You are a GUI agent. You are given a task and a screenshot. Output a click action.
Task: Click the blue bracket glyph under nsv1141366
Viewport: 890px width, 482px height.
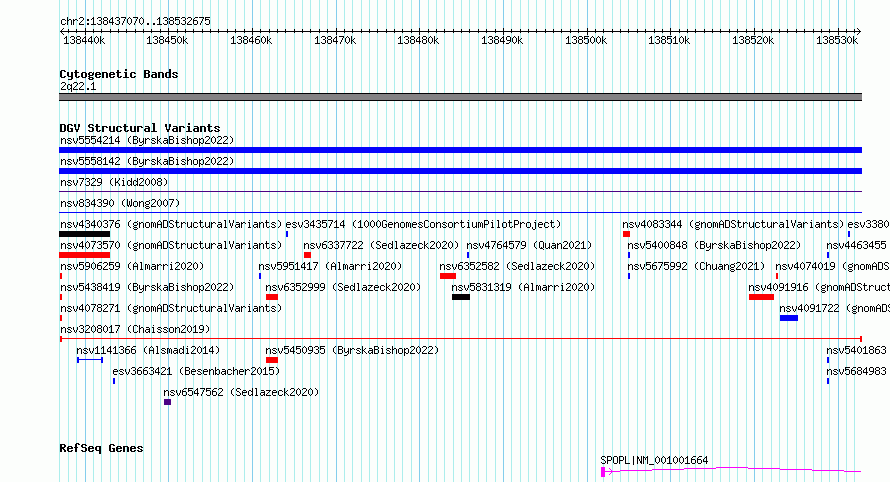pyautogui.click(x=90, y=360)
